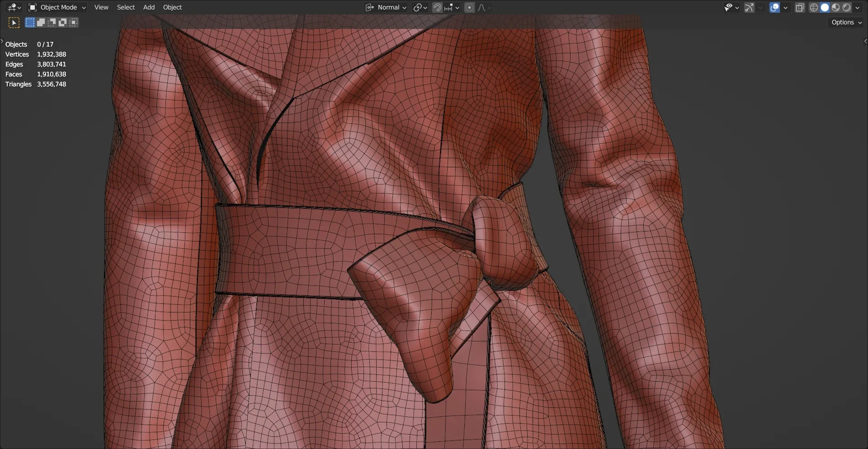
Task: Open object type visibility dropdown
Action: coord(731,7)
